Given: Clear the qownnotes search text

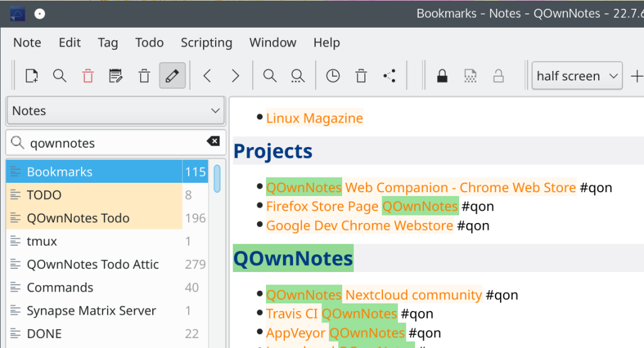Looking at the screenshot, I should tap(214, 141).
